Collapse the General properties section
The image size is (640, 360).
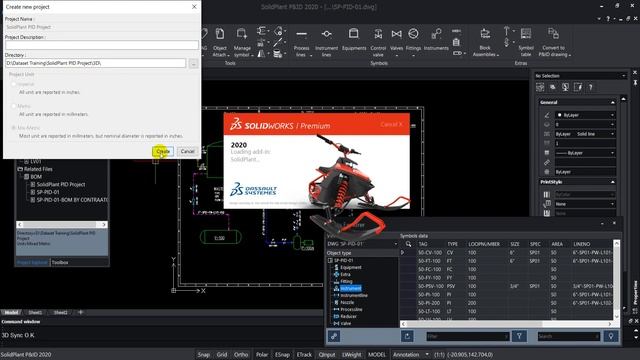click(x=613, y=102)
